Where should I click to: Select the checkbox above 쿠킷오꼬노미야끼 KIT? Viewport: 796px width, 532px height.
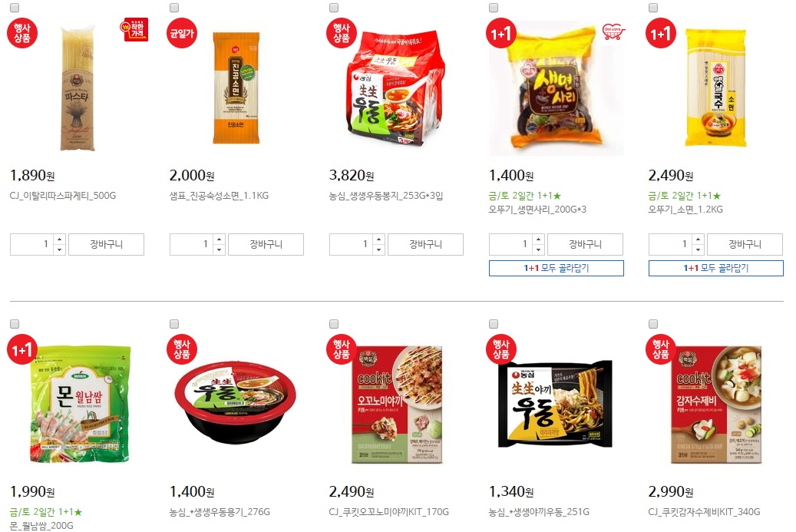click(x=334, y=324)
